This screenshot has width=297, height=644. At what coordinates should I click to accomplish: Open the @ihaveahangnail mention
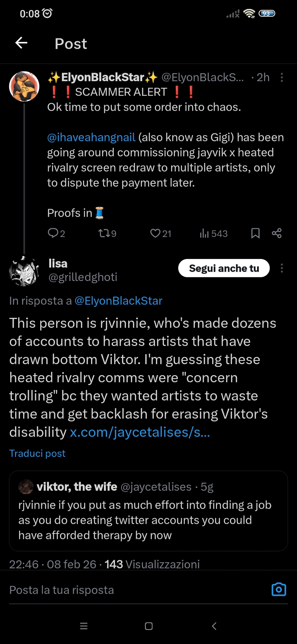click(x=91, y=137)
